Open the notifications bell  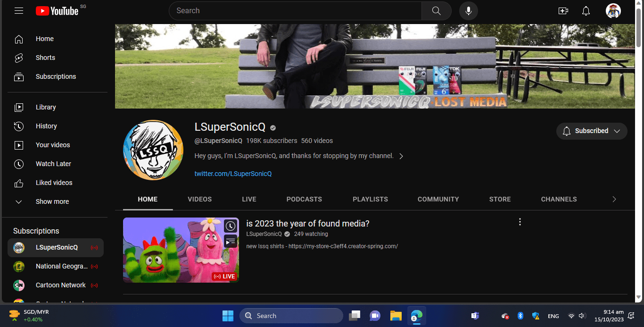pos(586,11)
